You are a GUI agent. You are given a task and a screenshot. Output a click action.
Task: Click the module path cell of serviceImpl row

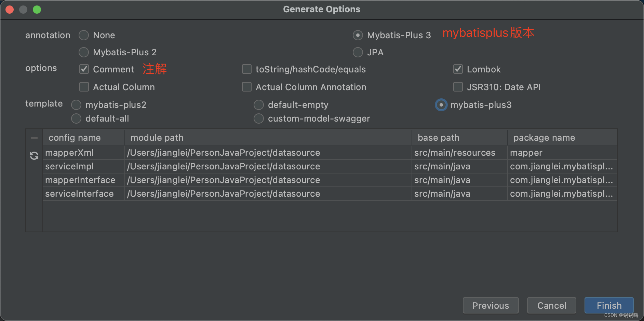click(x=268, y=166)
